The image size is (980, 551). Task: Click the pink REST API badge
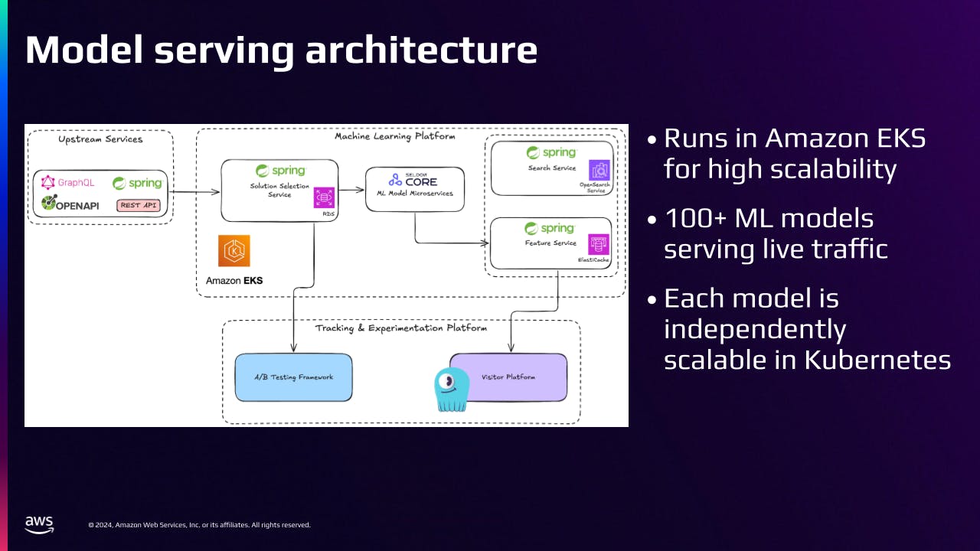[x=138, y=205]
